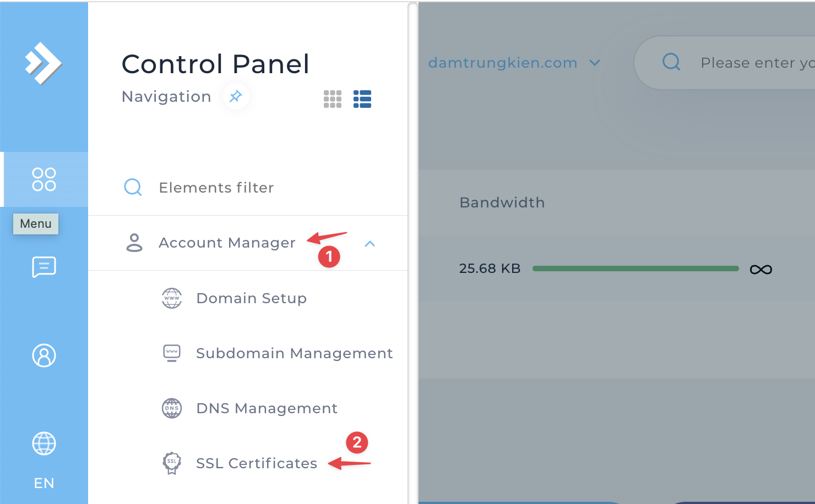Open Subdomain Management

[x=295, y=353]
